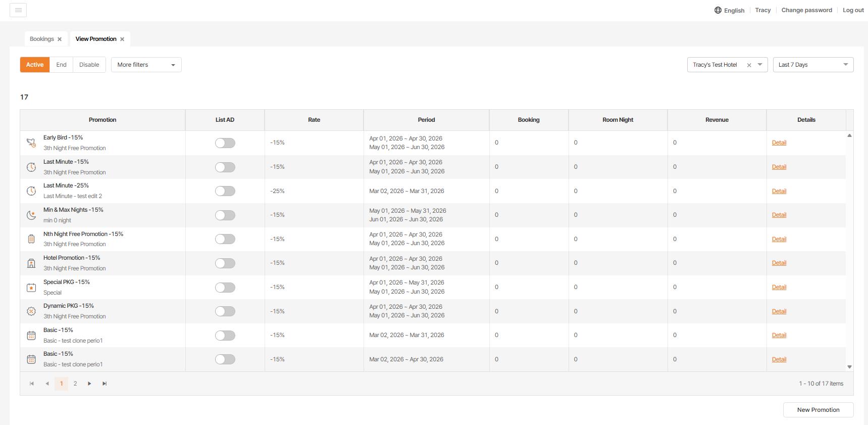This screenshot has height=425, width=868.
Task: Close the Bookings tab with X
Action: click(60, 39)
